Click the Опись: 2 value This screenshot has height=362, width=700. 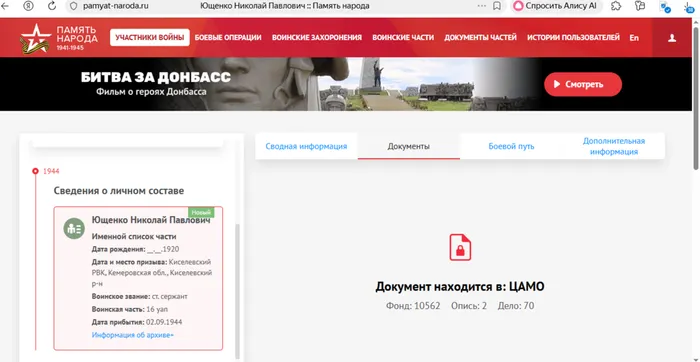(469, 306)
